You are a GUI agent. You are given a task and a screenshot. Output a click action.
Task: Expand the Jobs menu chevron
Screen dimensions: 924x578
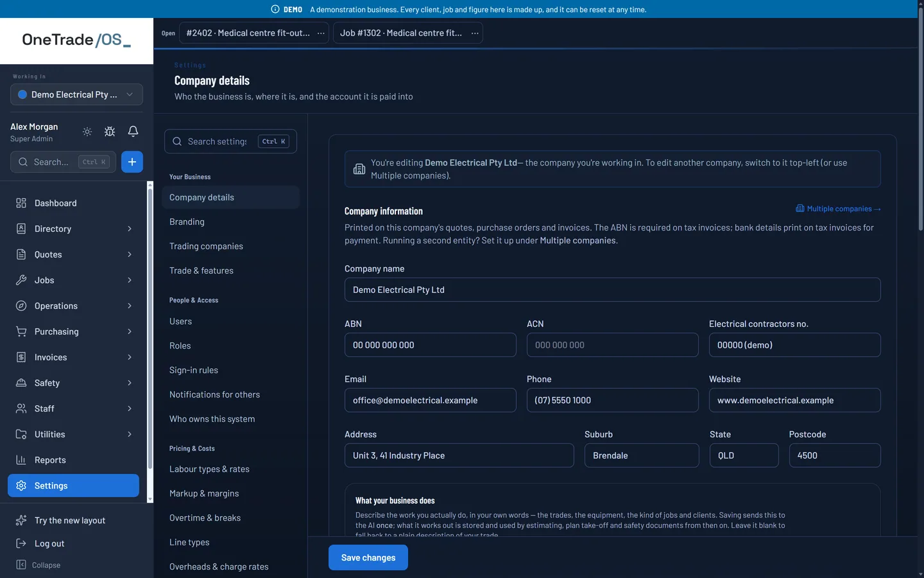click(130, 280)
